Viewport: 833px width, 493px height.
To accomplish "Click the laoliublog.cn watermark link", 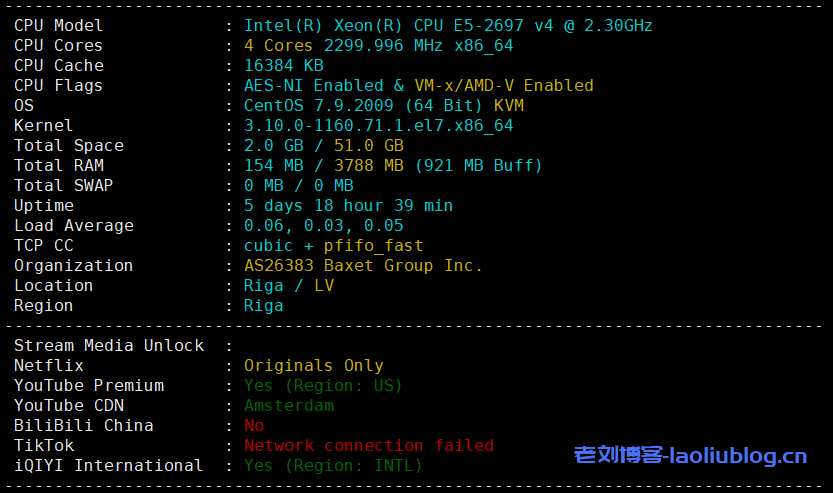I will pos(690,456).
